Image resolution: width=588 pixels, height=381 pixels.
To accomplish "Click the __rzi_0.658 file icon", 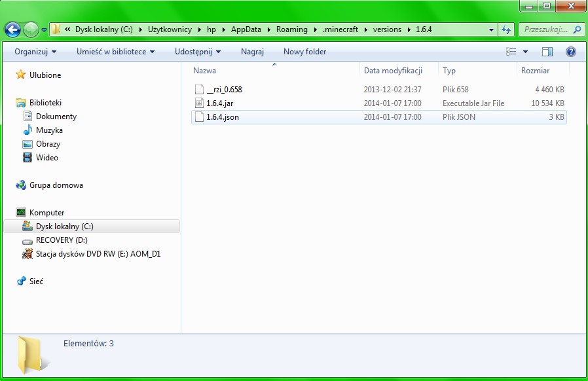I will (199, 89).
